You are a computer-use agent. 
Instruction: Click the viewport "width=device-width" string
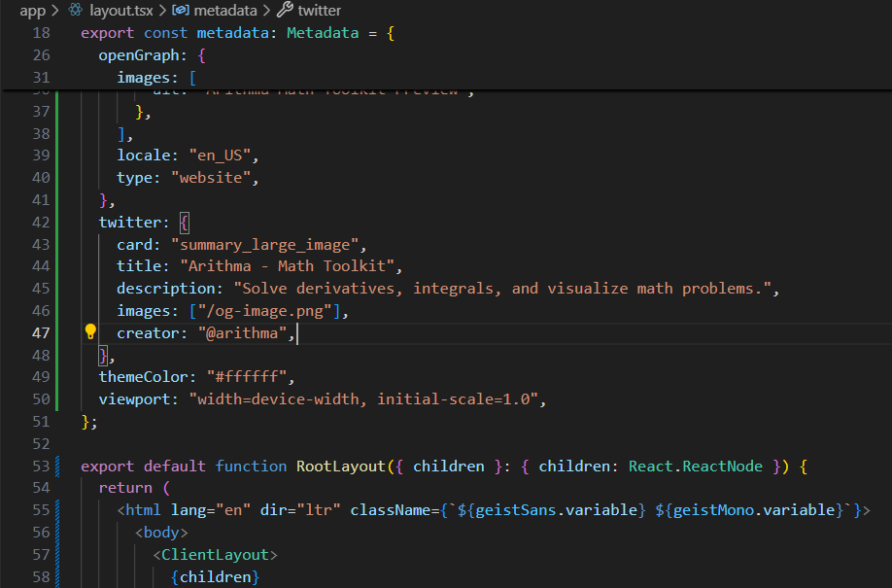tap(363, 399)
